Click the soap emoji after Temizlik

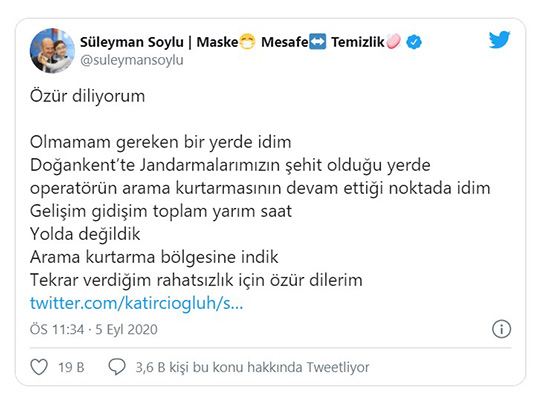click(x=393, y=41)
